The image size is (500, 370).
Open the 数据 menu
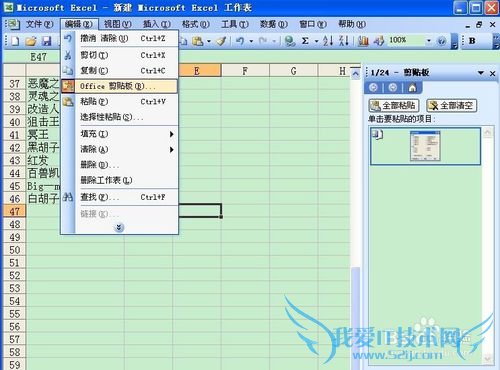tap(273, 24)
